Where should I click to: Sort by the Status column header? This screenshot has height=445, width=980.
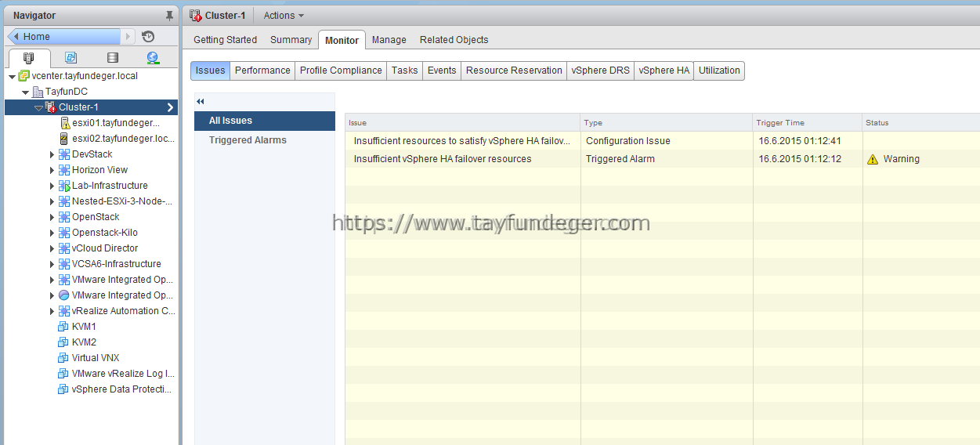pos(921,122)
